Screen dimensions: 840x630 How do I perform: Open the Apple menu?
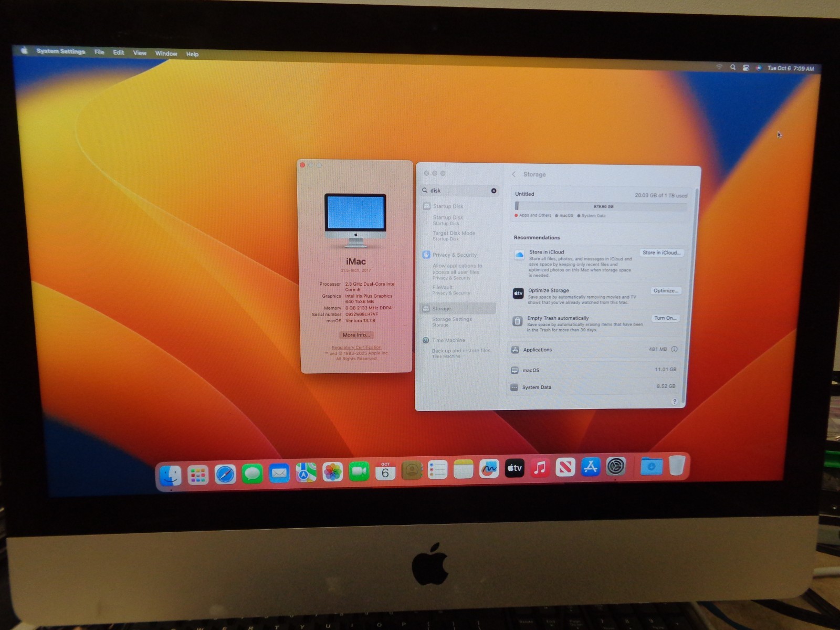coord(24,50)
